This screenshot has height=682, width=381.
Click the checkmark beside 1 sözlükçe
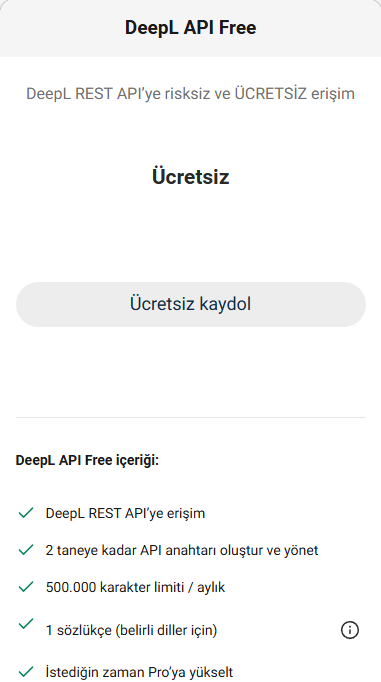pos(26,624)
